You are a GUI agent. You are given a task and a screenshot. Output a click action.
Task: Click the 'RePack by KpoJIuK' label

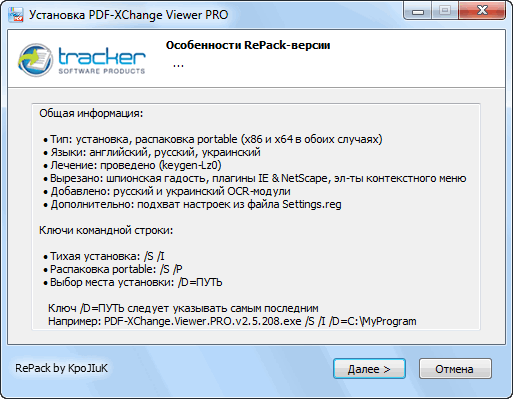[61, 368]
